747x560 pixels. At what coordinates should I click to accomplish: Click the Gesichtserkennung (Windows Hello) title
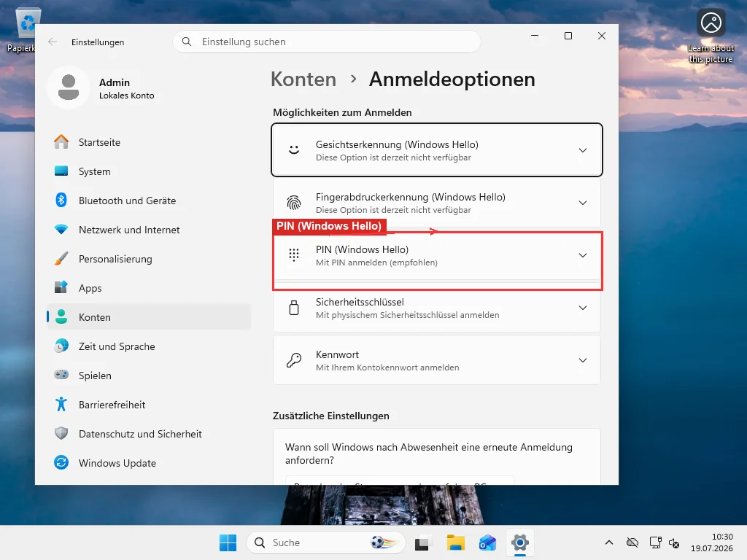[397, 144]
